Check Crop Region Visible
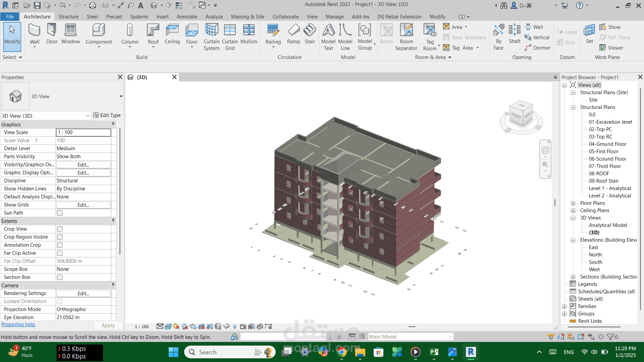This screenshot has width=644, height=362. click(x=60, y=237)
